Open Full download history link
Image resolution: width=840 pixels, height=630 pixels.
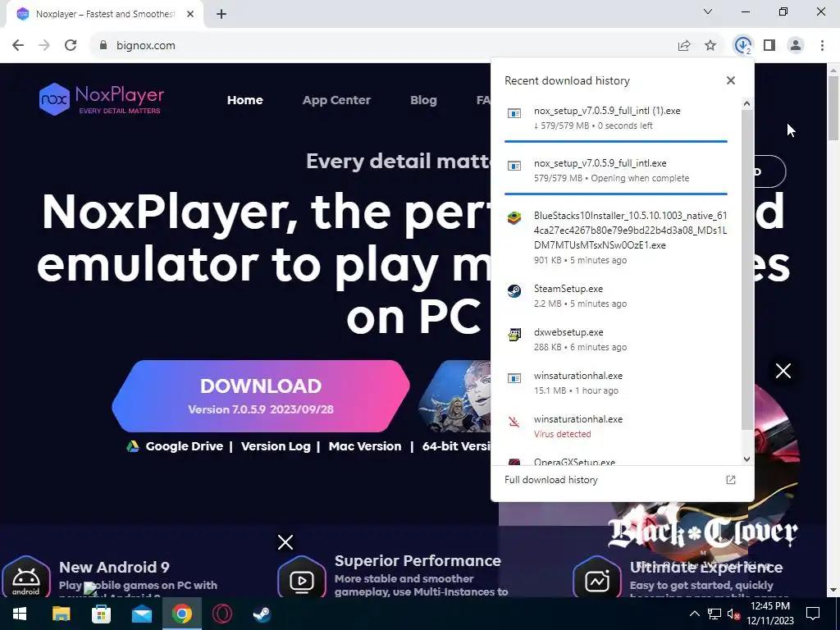click(551, 480)
